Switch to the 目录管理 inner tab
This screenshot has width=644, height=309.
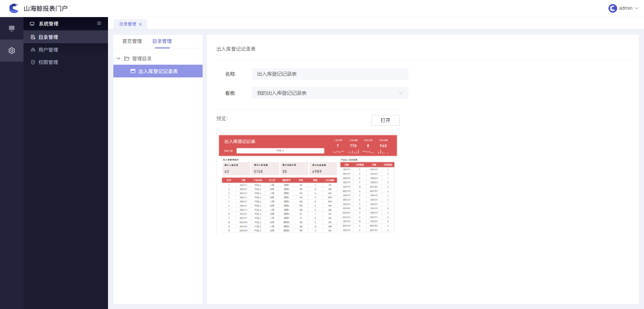point(162,41)
